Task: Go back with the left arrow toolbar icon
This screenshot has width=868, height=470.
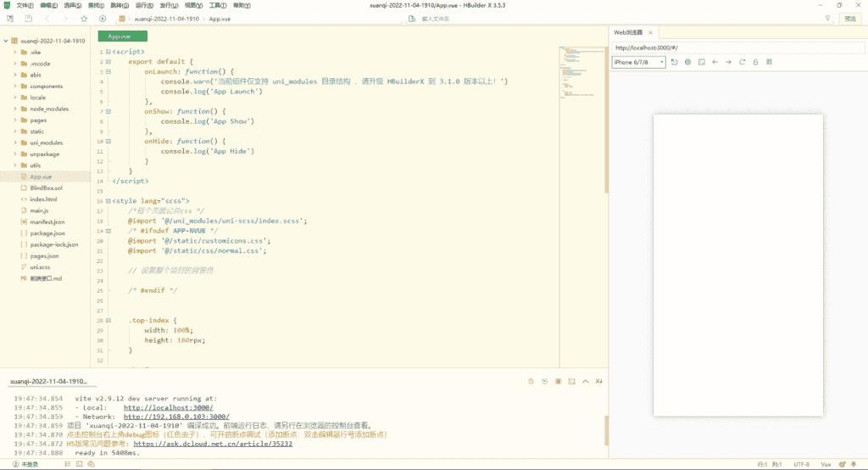Action: 47,19
